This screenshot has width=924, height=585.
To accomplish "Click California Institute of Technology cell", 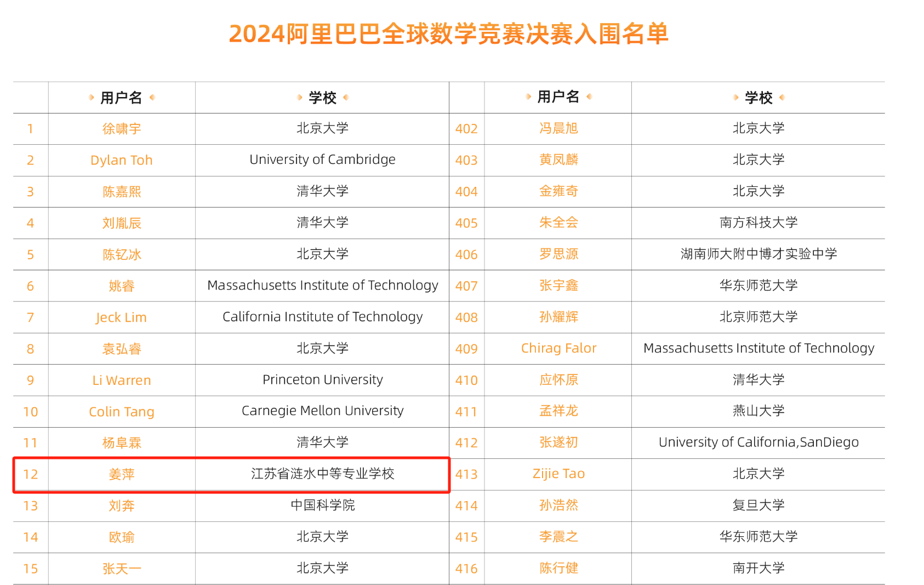I will tap(322, 317).
